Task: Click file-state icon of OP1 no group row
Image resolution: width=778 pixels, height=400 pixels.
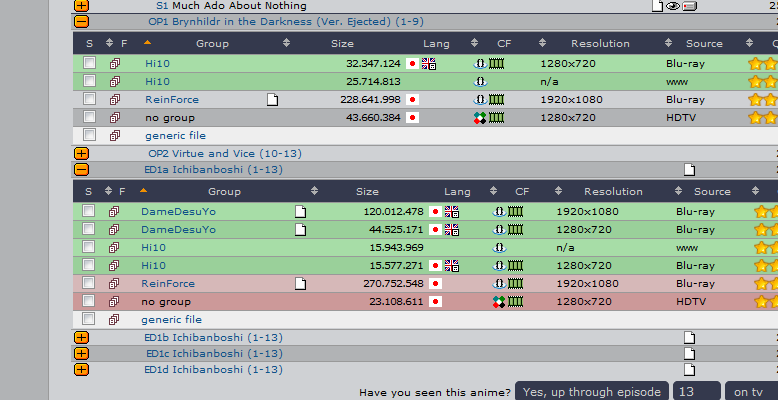Action: (115, 118)
